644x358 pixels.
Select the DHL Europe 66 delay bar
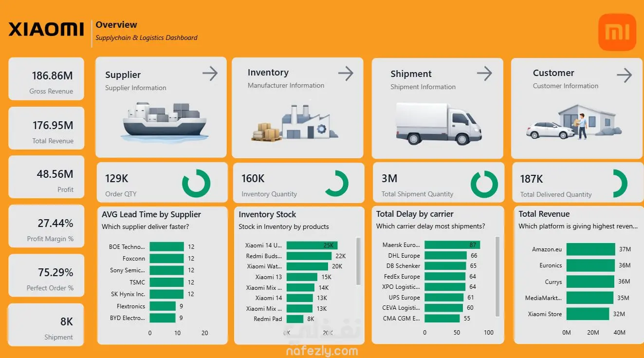coord(445,255)
